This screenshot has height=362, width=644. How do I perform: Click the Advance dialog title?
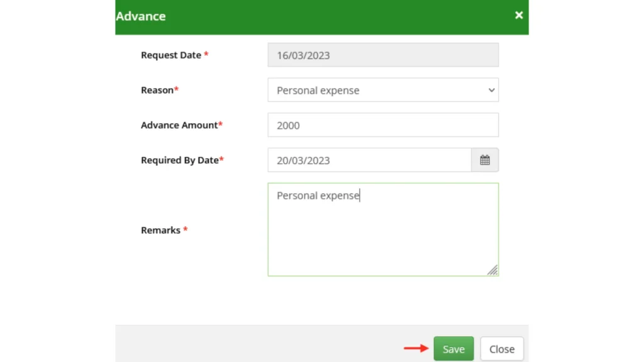pyautogui.click(x=141, y=16)
